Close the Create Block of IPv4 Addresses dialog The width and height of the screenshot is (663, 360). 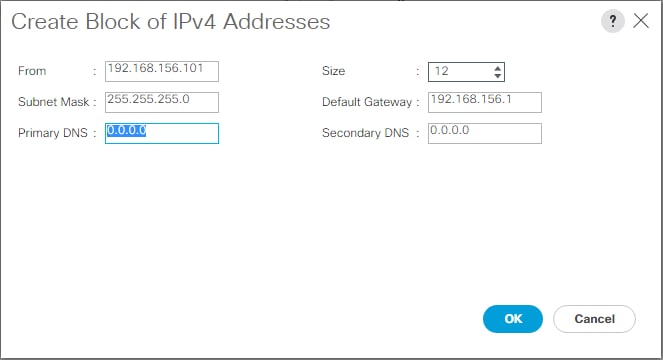tap(641, 20)
